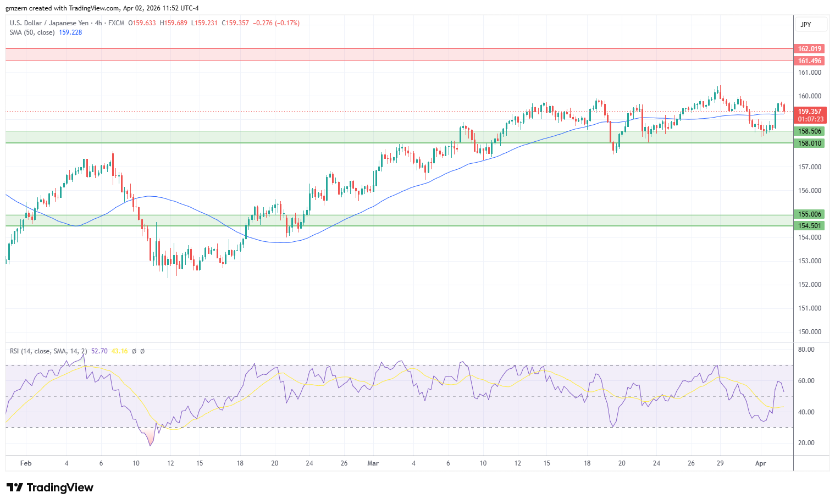Click the 80.00 RSI axis tick
Screen dimensions: 835x504
(806, 350)
